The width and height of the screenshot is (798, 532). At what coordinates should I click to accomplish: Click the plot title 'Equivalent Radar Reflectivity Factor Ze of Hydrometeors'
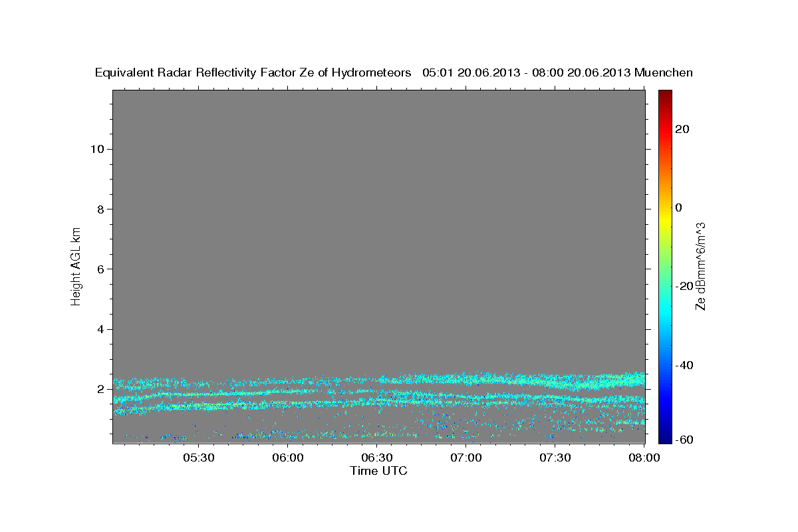[x=253, y=72]
